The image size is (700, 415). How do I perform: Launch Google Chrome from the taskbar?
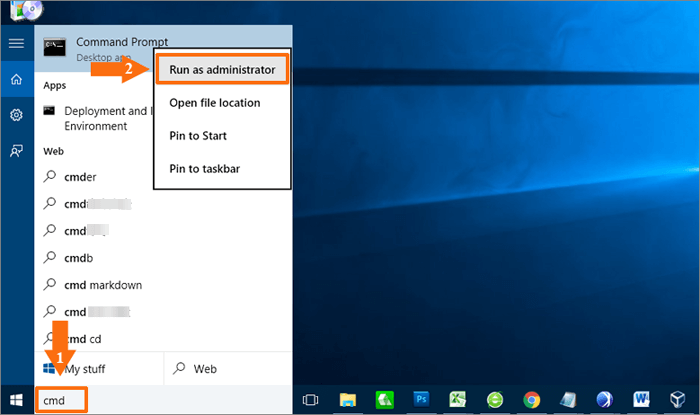pos(531,400)
